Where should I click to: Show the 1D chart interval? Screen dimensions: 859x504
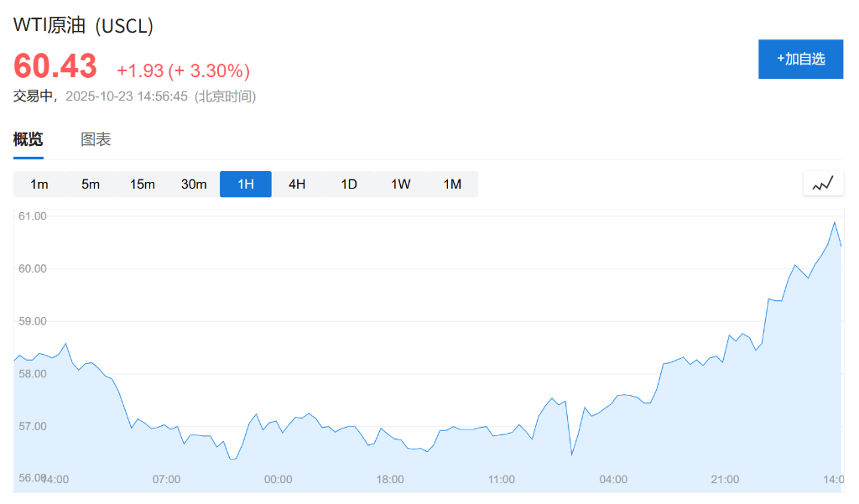pyautogui.click(x=349, y=184)
